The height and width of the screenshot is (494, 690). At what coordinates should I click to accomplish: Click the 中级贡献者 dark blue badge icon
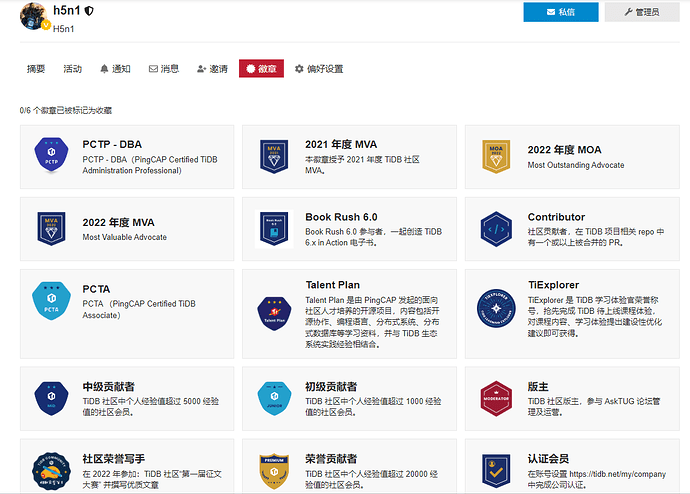tap(51, 398)
